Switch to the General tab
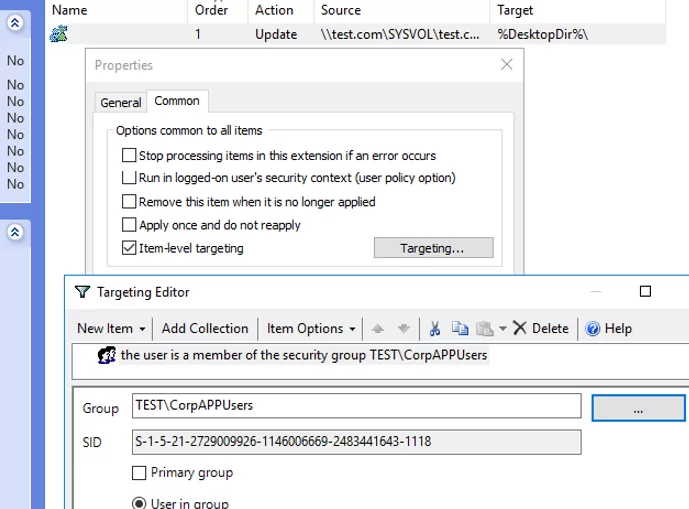Viewport: 689px width, 509px height. (x=121, y=103)
